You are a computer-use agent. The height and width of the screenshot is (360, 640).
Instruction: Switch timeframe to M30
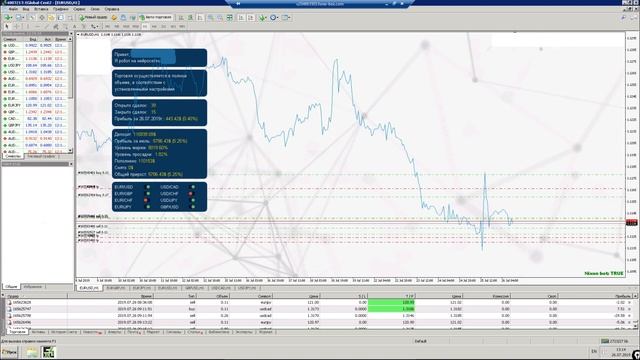click(135, 26)
